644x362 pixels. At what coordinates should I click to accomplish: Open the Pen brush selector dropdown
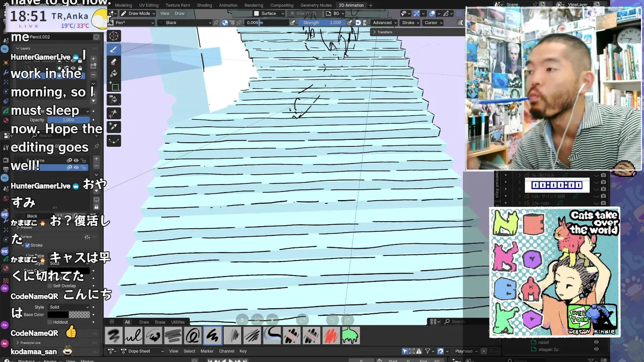click(131, 23)
